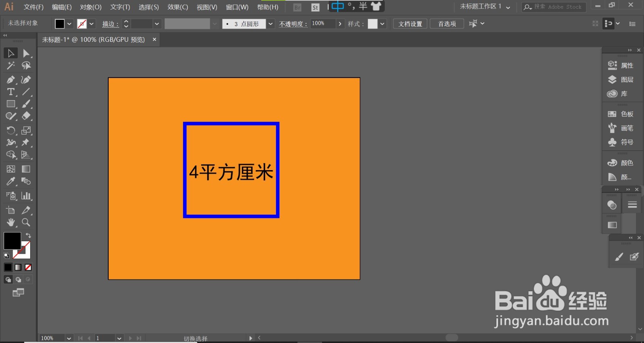
Task: Open control bar fill color dropdown
Action: point(69,24)
